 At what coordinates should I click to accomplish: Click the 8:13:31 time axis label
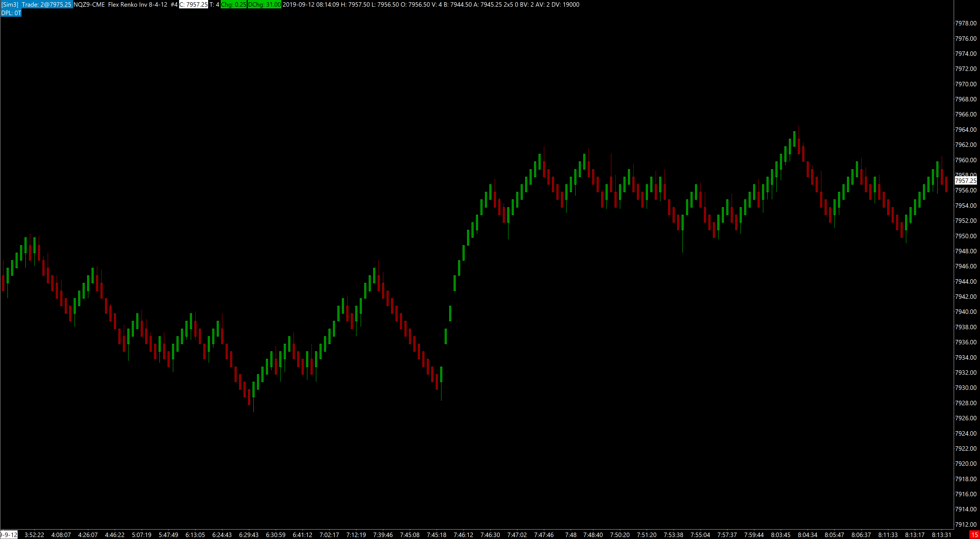[x=941, y=535]
